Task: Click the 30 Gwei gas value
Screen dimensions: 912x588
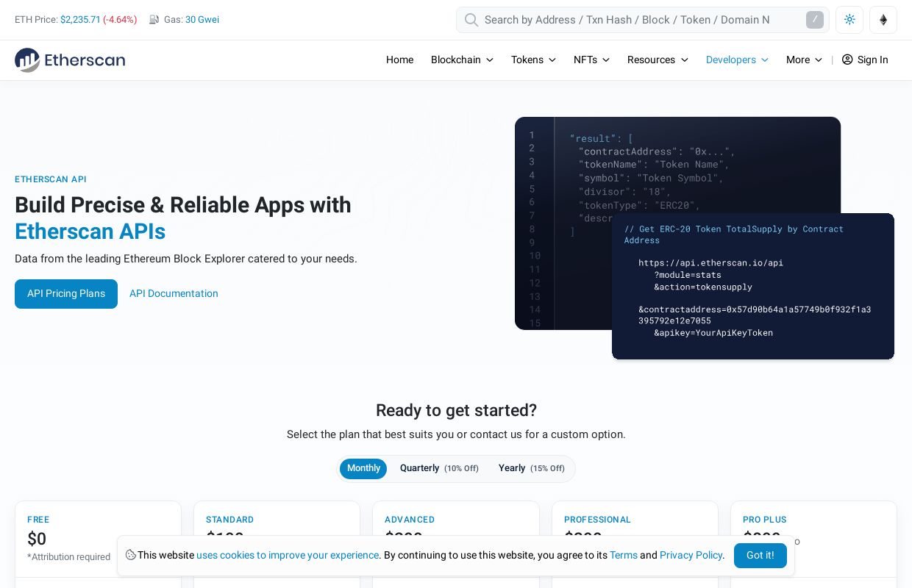Action: (x=202, y=20)
